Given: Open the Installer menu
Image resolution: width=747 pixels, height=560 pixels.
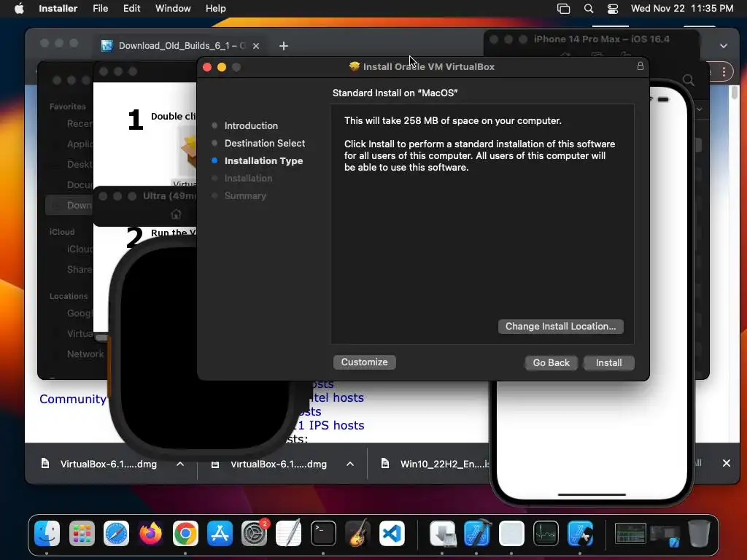Looking at the screenshot, I should 58,9.
